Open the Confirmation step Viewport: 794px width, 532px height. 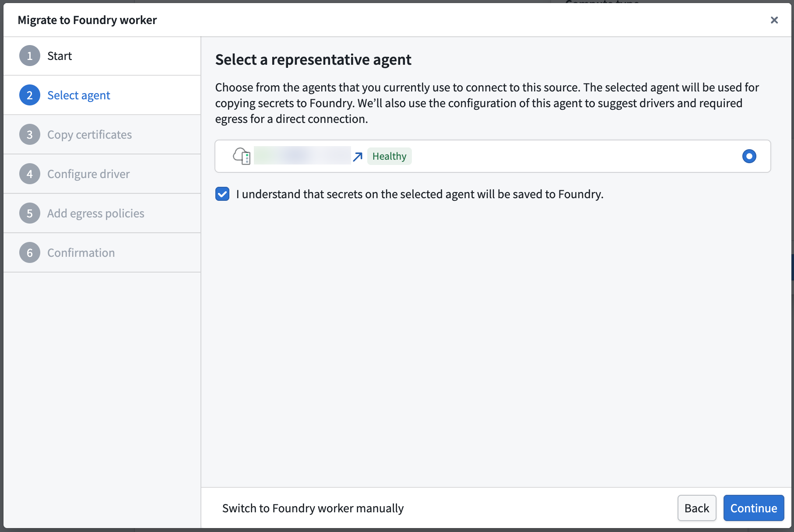click(x=102, y=253)
